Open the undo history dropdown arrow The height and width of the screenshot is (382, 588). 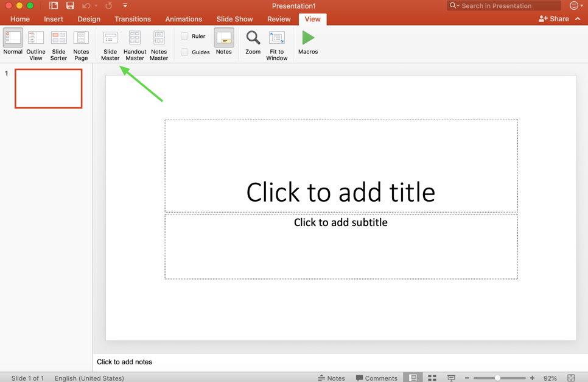click(96, 6)
